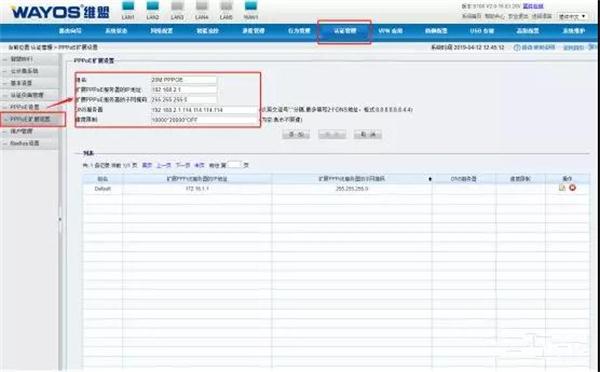The width and height of the screenshot is (600, 372).
Task: Click the PPPoE server IP column header
Action: click(197, 179)
